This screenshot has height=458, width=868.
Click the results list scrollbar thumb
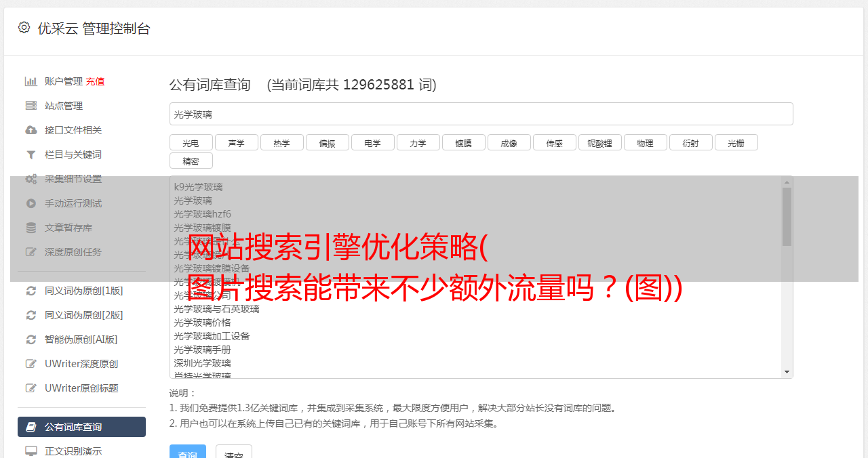(787, 217)
